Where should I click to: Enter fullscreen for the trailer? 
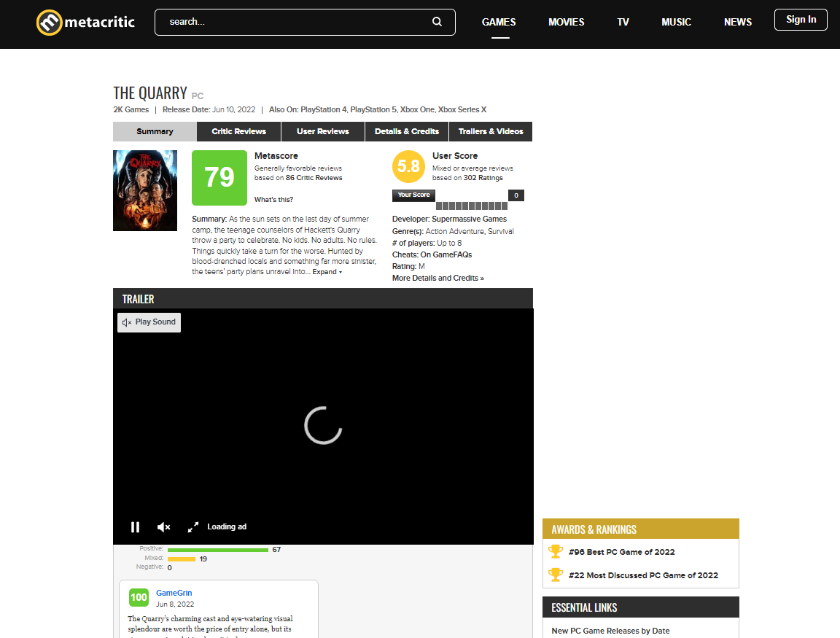pos(193,527)
